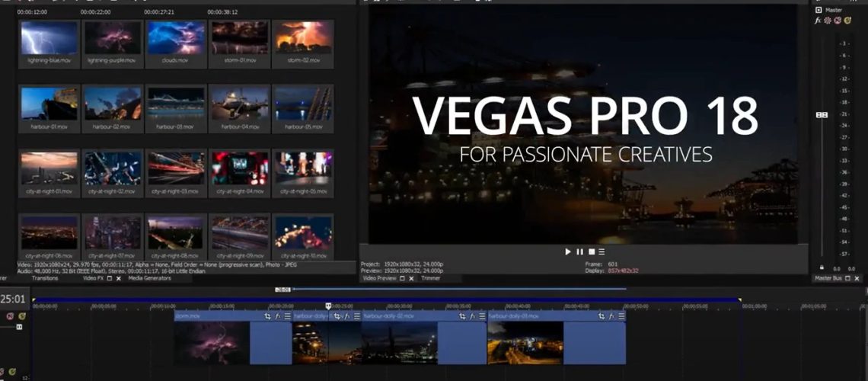Select the Master Bus tab
Screen dimensions: 868x381
pos(828,279)
